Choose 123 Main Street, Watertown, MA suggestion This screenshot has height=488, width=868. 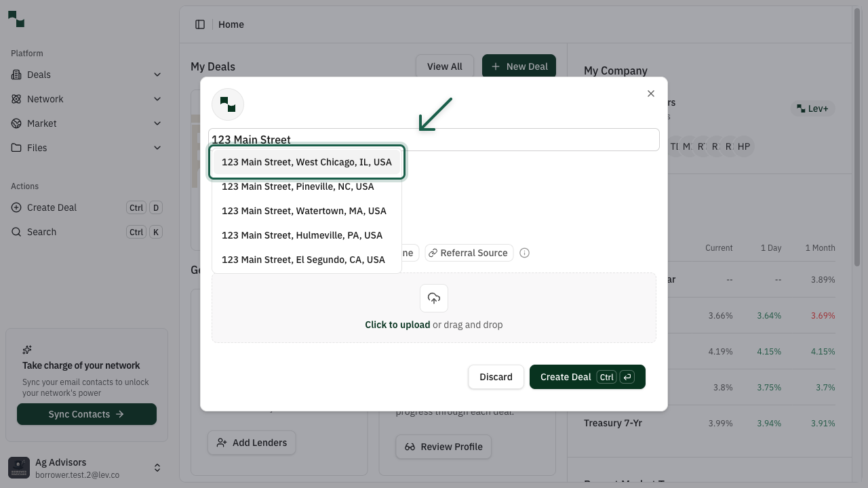click(x=304, y=211)
